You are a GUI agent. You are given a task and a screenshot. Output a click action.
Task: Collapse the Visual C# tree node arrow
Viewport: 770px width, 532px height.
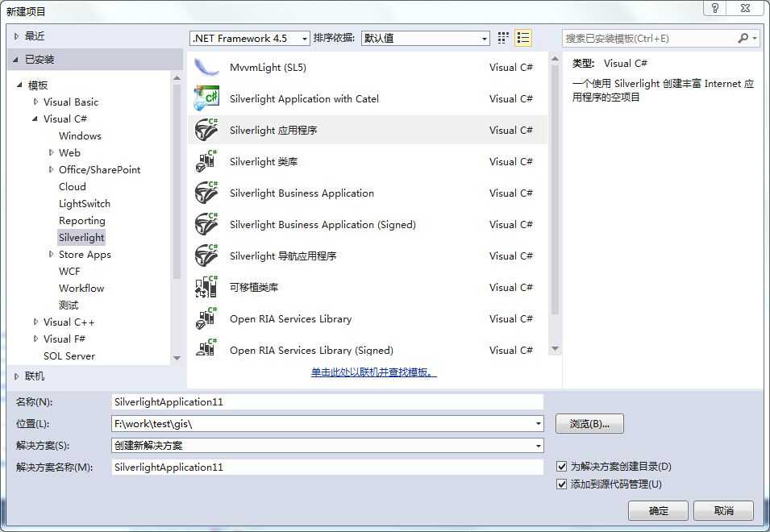pos(35,118)
